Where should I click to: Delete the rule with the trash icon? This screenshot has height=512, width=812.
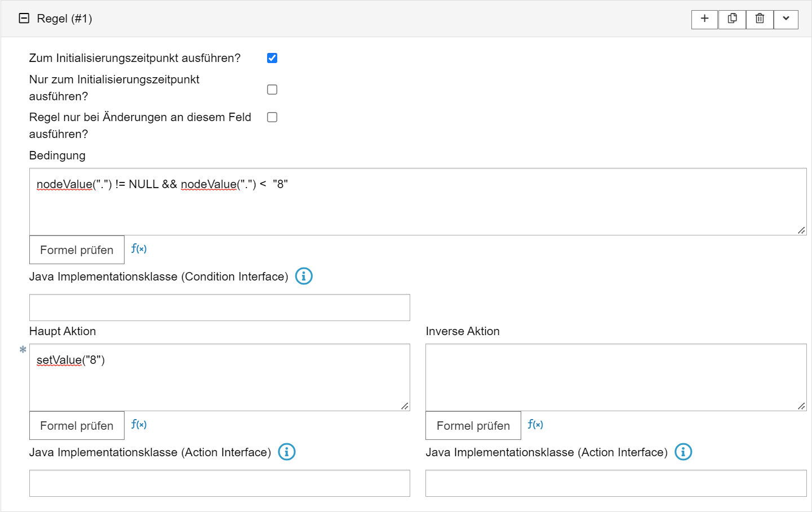tap(760, 19)
